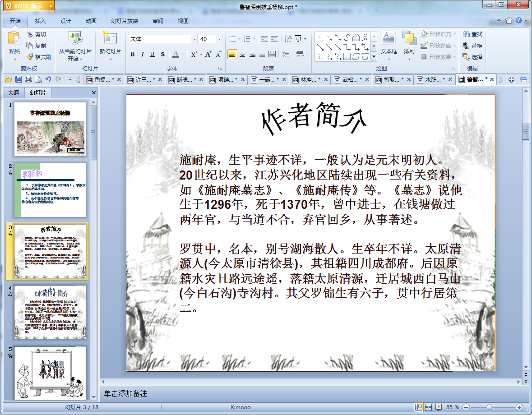The height and width of the screenshot is (415, 532).
Task: Close the 武松 document tab
Action: [x=367, y=80]
